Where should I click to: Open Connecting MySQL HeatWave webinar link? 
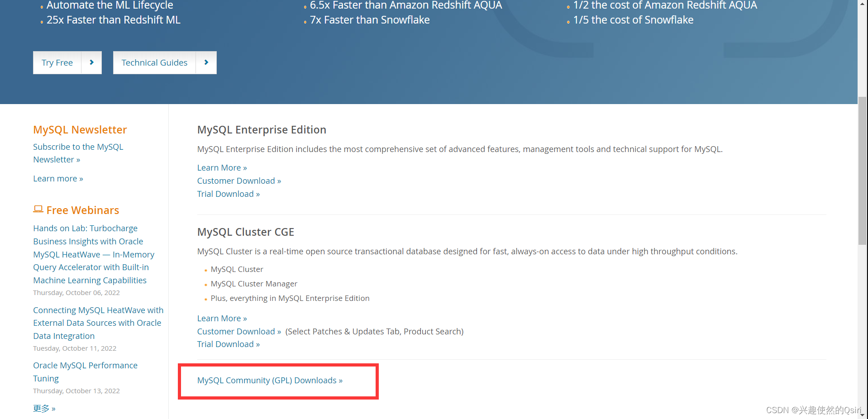point(98,323)
